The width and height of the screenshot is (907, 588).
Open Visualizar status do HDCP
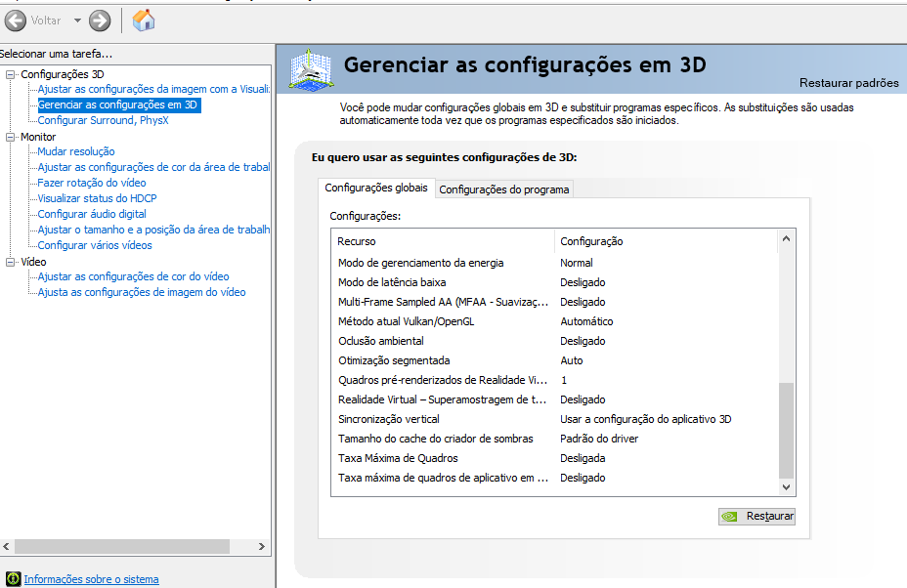tap(97, 198)
